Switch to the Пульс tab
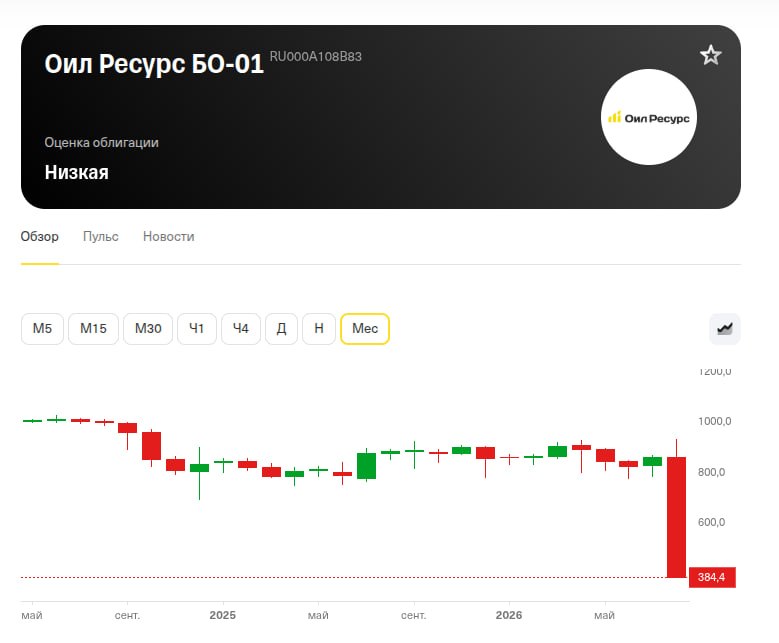 (100, 237)
